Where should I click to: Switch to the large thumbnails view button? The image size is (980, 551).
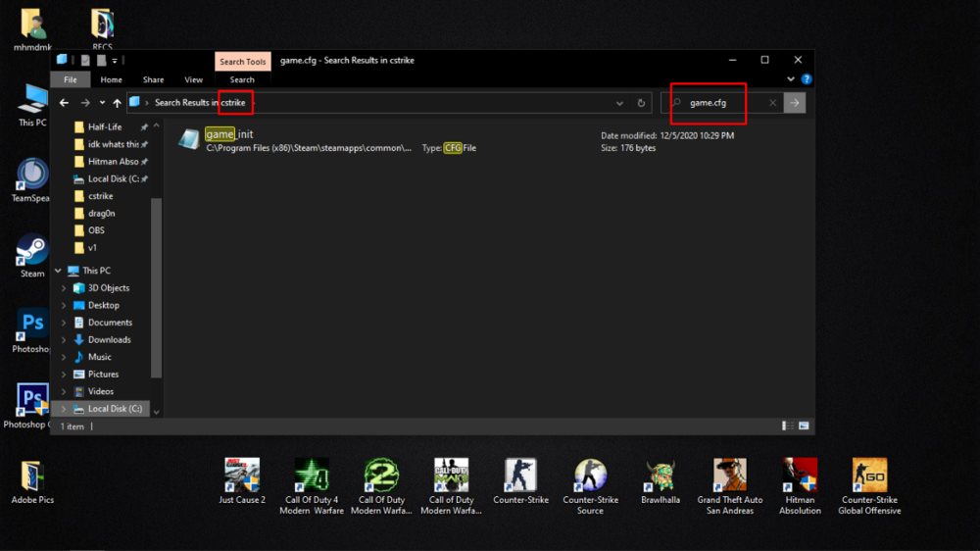point(804,426)
